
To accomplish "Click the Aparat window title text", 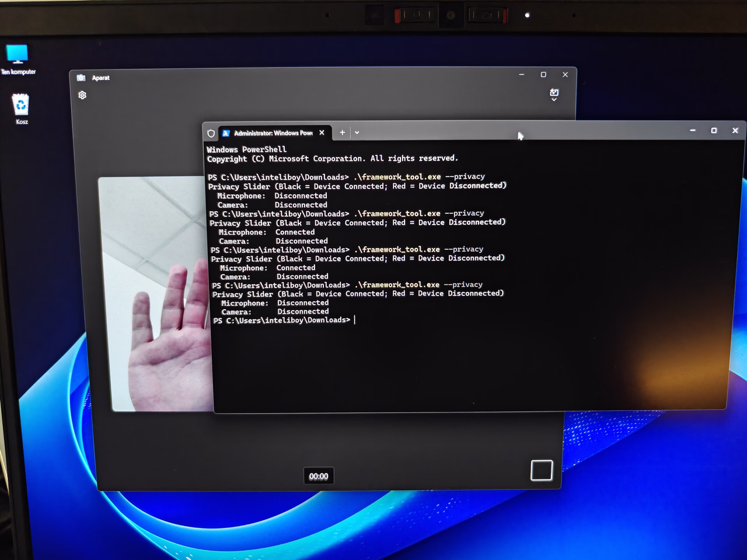I will tap(101, 78).
